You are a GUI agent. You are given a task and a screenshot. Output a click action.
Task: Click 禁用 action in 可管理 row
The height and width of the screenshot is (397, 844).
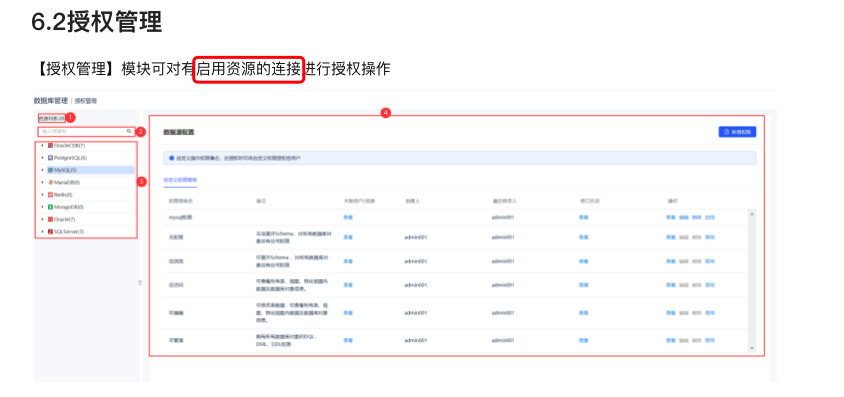pyautogui.click(x=709, y=341)
